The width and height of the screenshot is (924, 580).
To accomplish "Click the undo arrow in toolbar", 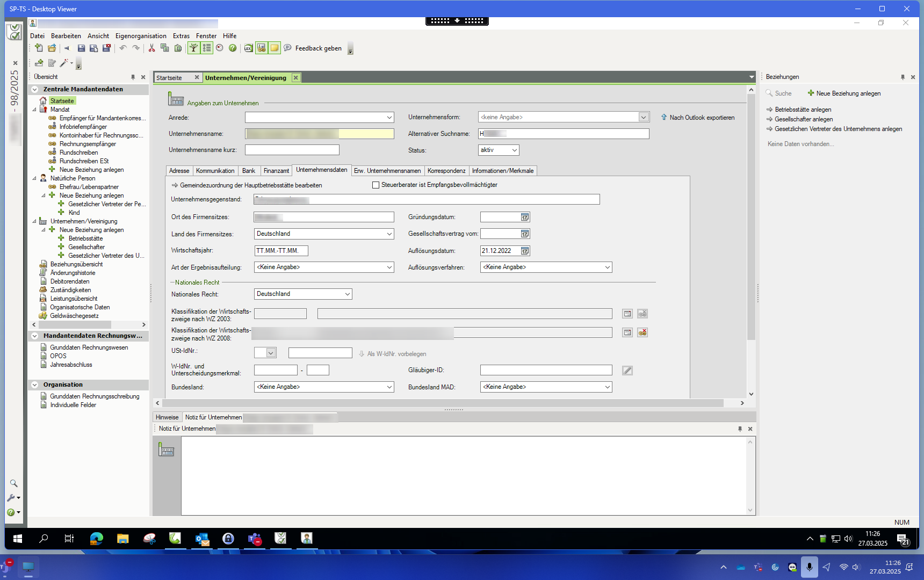I will pyautogui.click(x=123, y=48).
